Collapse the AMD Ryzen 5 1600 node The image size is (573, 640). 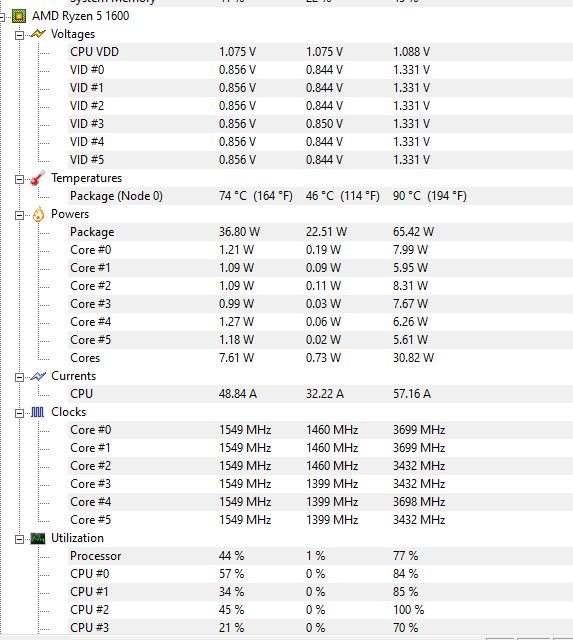[x=2, y=17]
